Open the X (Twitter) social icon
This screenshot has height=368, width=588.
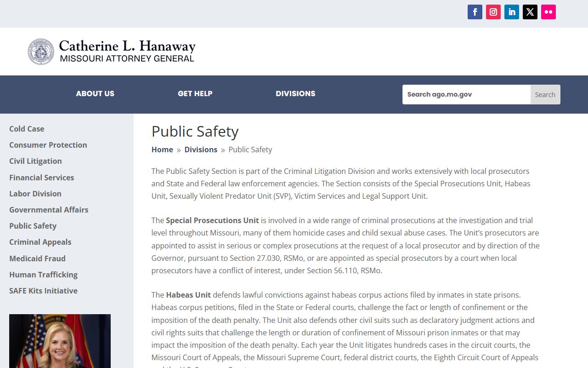click(530, 12)
